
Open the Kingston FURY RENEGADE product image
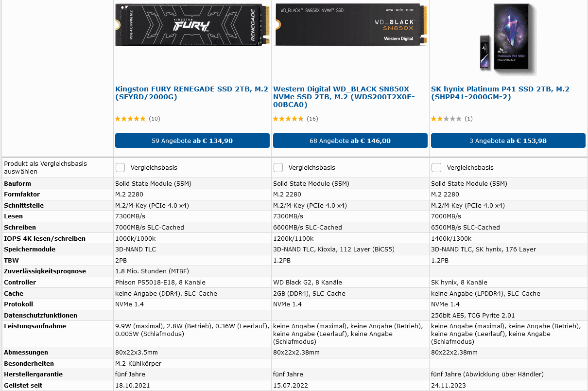(192, 25)
